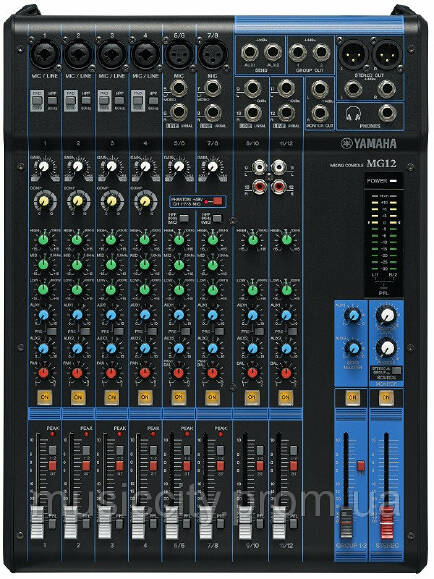Toggle channel 9/10 ON button
The width and height of the screenshot is (434, 579).
[x=251, y=397]
